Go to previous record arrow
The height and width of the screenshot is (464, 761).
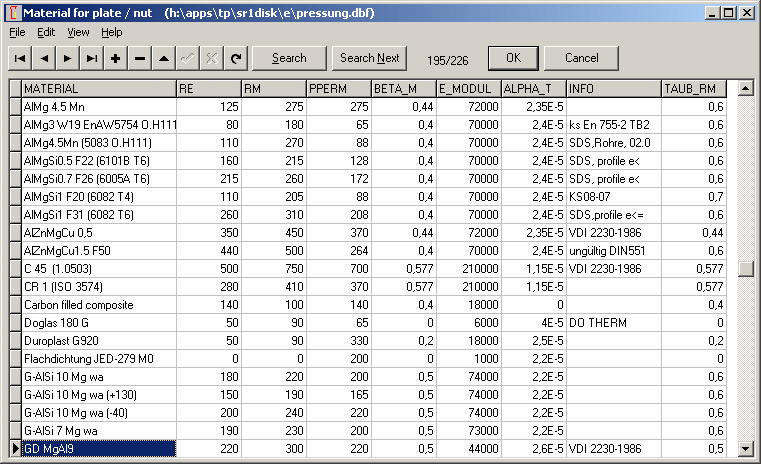click(44, 58)
